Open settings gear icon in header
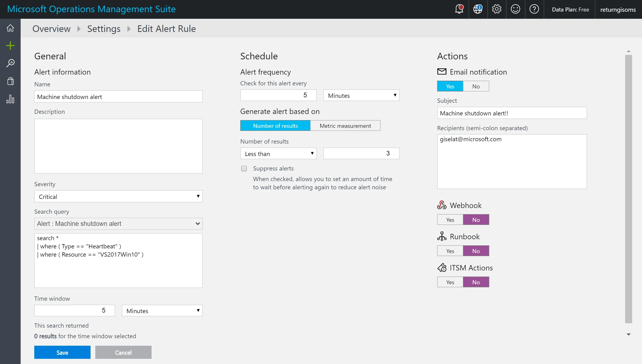 pyautogui.click(x=497, y=9)
